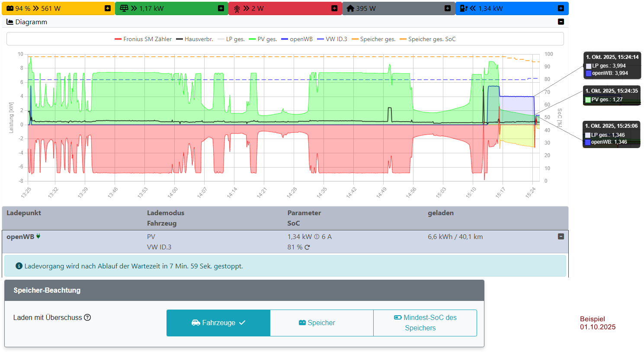Click the house icon beside 395 W

click(350, 8)
